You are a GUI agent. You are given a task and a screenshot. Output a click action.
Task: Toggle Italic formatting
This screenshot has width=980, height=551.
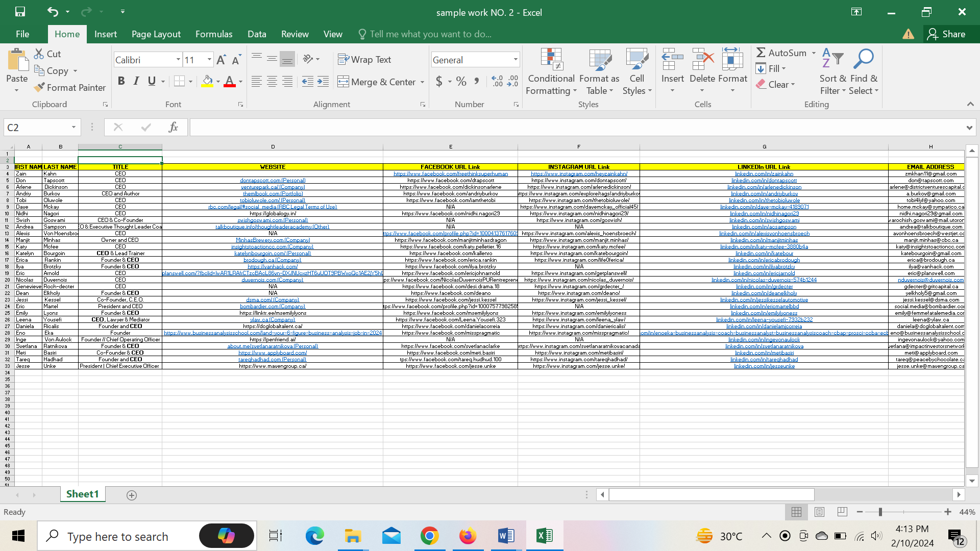[x=136, y=81]
